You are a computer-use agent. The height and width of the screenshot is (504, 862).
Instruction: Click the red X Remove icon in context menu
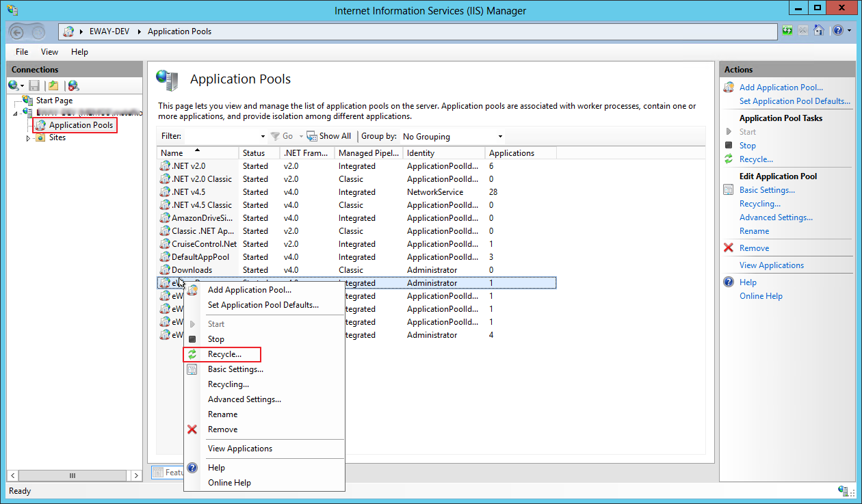[192, 429]
